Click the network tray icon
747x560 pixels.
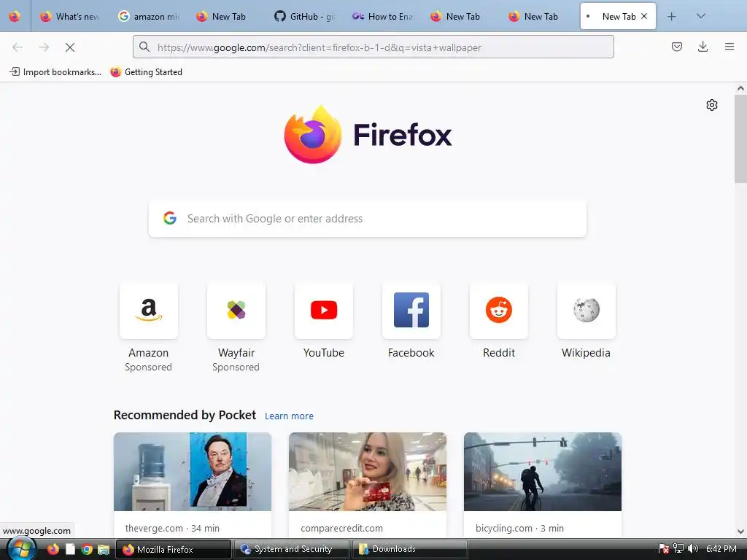(x=678, y=548)
